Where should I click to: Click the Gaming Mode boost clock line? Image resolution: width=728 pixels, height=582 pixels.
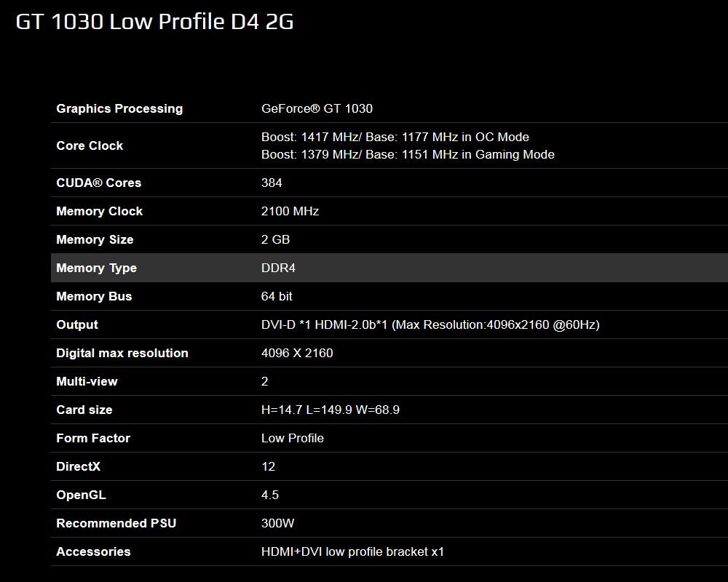pos(408,154)
